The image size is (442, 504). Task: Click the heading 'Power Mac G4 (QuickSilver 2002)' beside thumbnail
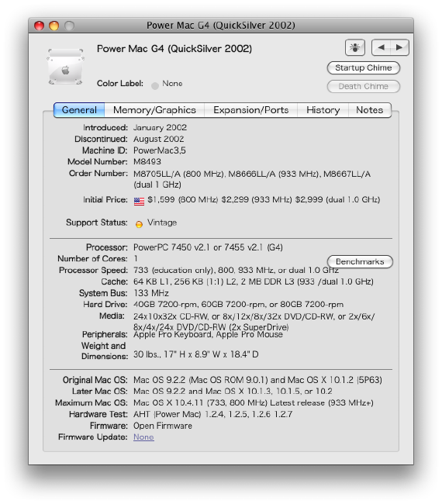174,49
